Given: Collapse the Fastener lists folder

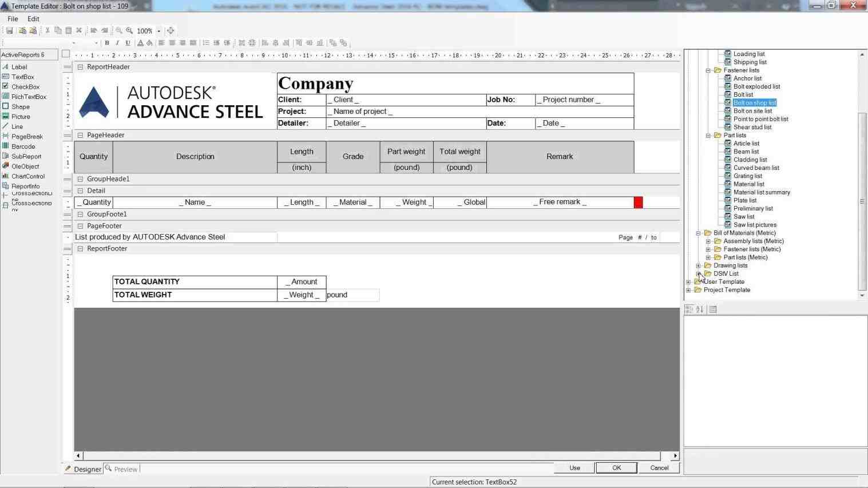Looking at the screenshot, I should point(708,70).
